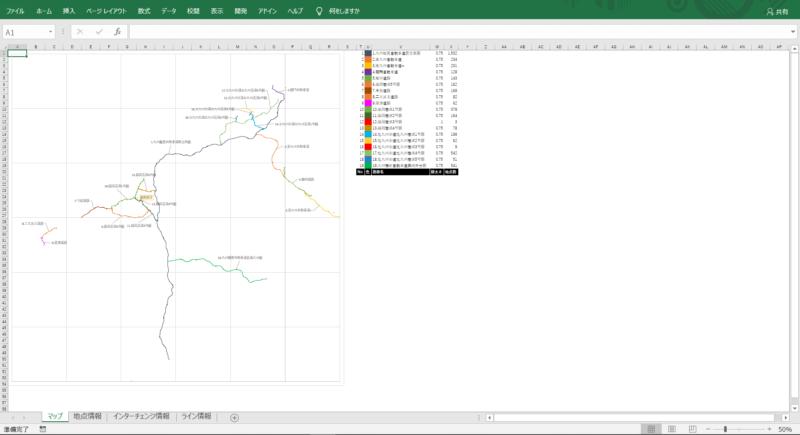Open the ページレイアウト ribbon tab
Screen dimensions: 800x435
pos(106,11)
